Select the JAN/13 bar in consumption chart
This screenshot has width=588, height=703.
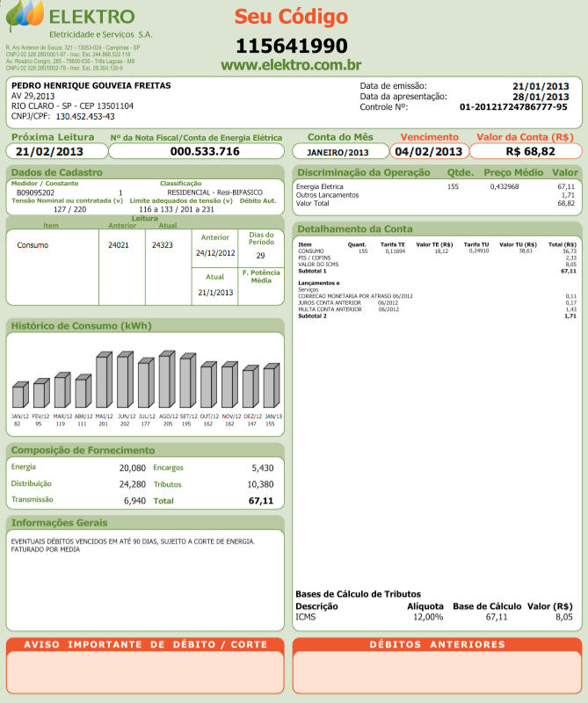point(271,388)
